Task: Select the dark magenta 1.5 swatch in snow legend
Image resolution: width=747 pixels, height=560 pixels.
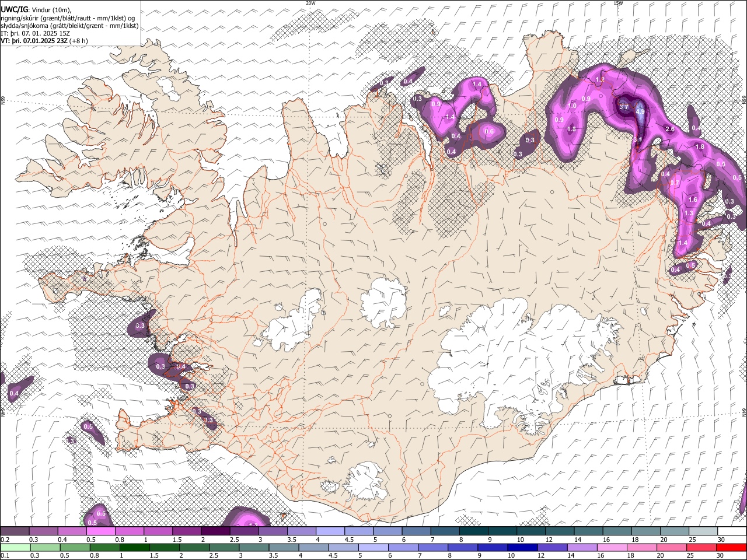Action: pyautogui.click(x=187, y=531)
